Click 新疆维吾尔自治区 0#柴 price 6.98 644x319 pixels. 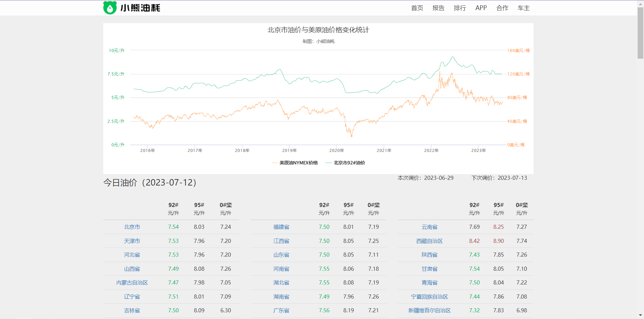pos(522,310)
